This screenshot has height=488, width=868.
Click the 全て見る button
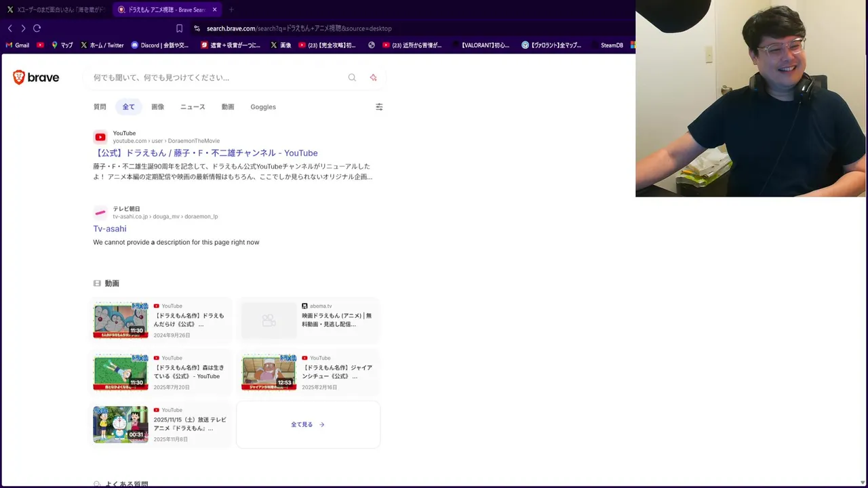(308, 424)
